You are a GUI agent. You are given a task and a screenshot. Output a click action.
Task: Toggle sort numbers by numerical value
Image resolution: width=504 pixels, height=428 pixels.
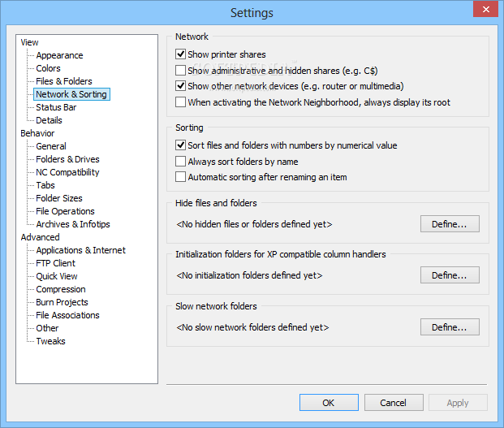[x=180, y=145]
